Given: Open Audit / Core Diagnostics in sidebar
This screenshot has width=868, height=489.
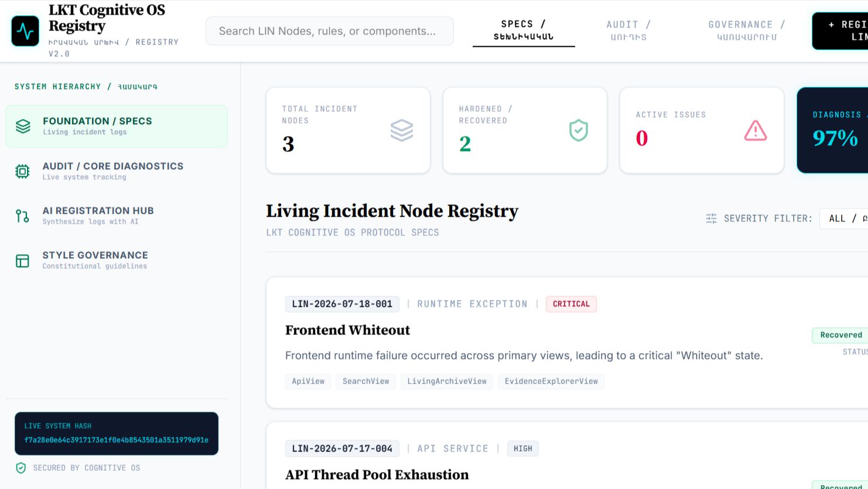Looking at the screenshot, I should (117, 171).
